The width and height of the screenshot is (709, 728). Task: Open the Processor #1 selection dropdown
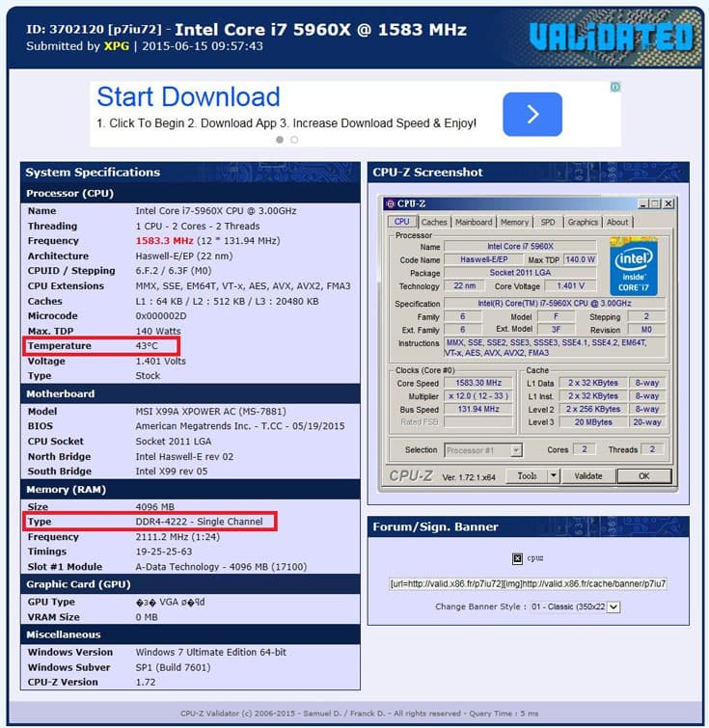(x=483, y=450)
